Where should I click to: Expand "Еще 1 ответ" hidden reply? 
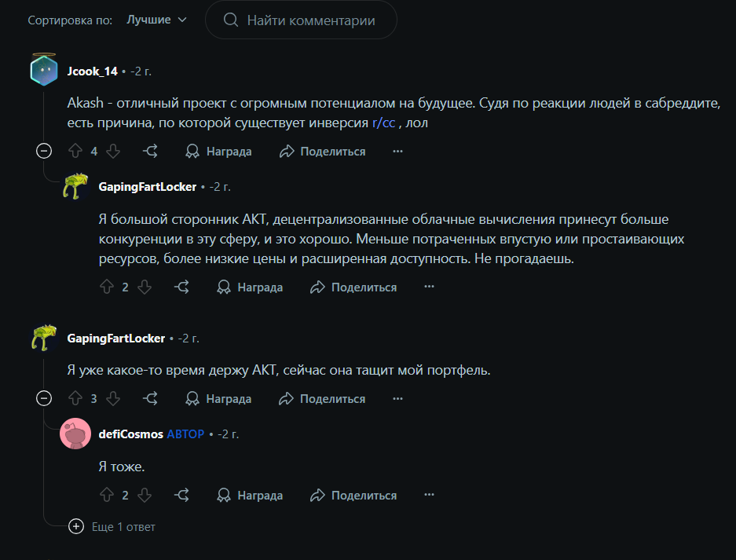pyautogui.click(x=76, y=527)
